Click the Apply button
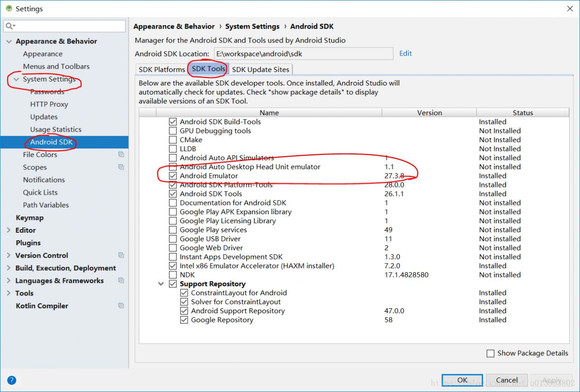The height and width of the screenshot is (392, 580). tap(551, 380)
